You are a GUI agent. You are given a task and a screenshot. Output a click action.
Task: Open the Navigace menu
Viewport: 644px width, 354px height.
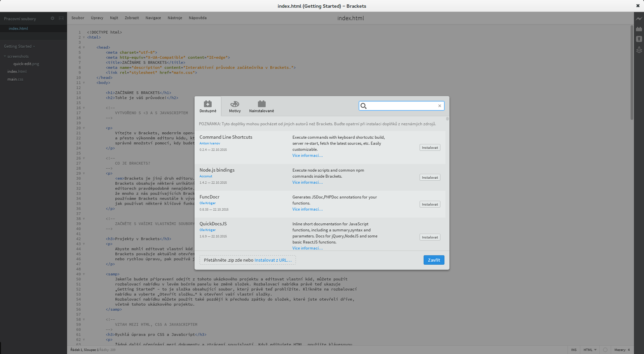pos(153,18)
